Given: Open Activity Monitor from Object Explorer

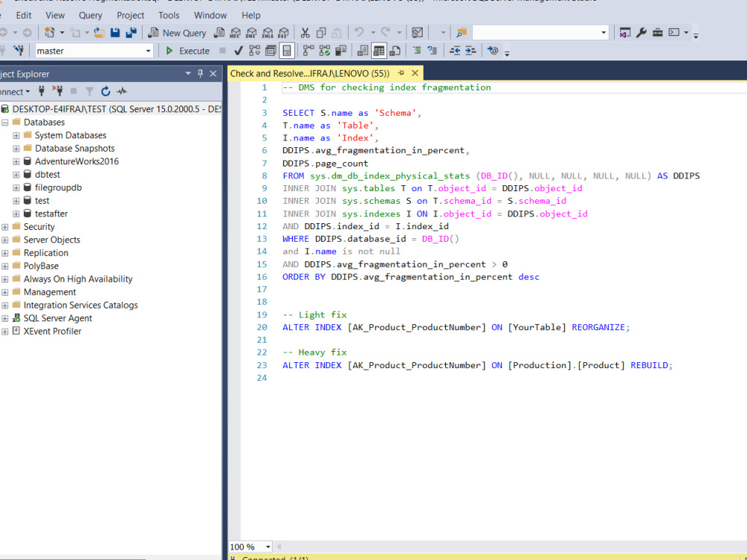Looking at the screenshot, I should pyautogui.click(x=122, y=91).
